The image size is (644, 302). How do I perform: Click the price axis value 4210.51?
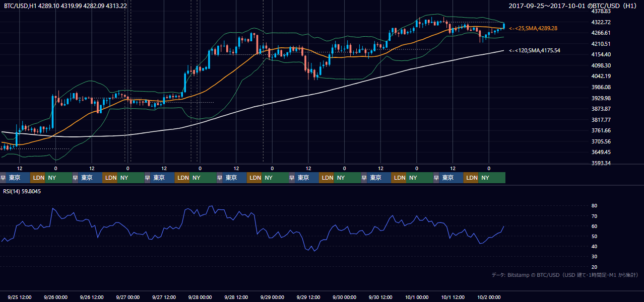tap(600, 44)
